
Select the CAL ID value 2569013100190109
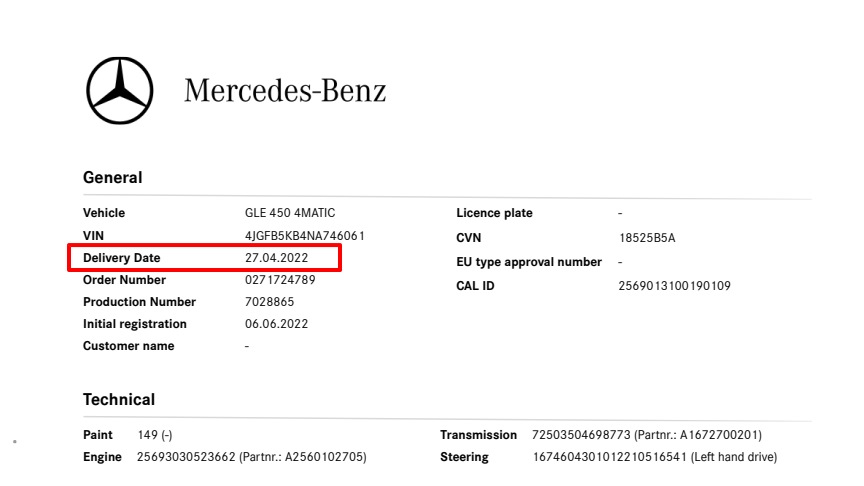pos(674,286)
